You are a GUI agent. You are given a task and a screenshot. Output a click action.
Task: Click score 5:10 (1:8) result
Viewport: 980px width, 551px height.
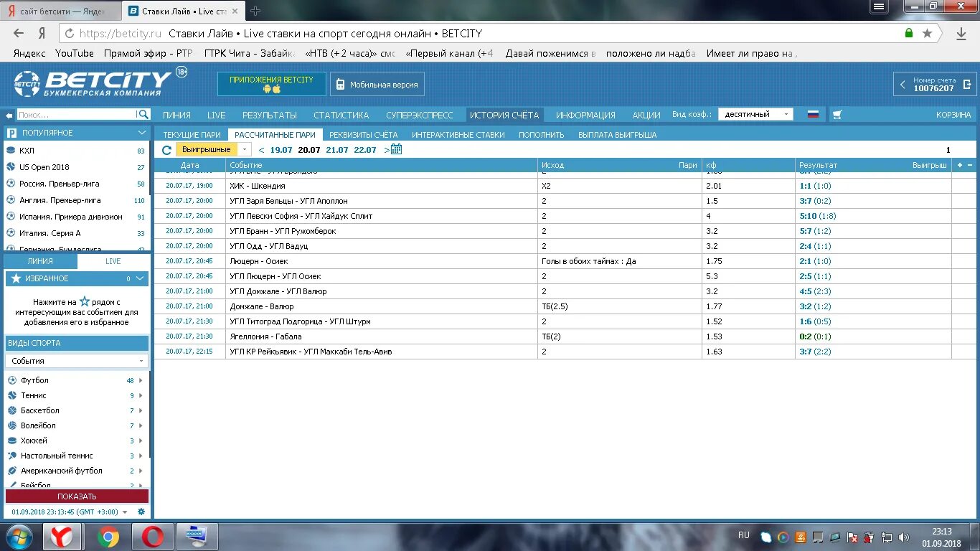pyautogui.click(x=818, y=216)
